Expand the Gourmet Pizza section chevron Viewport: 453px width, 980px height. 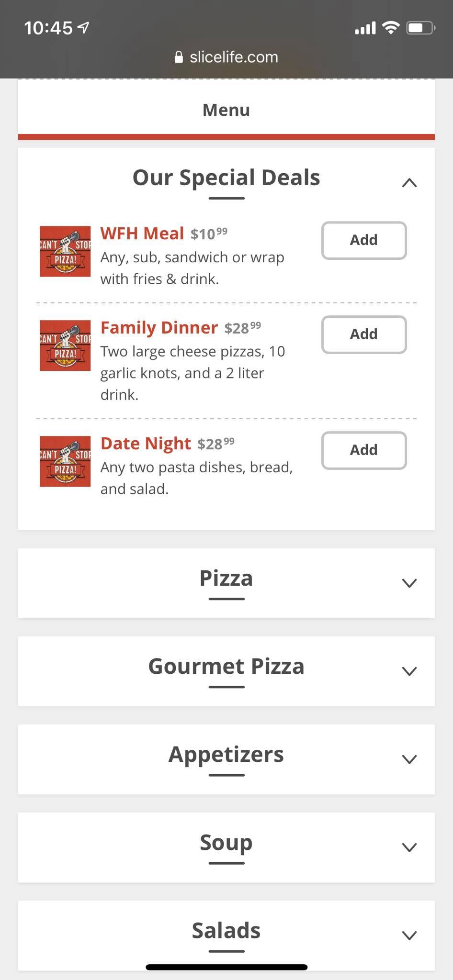pyautogui.click(x=409, y=671)
